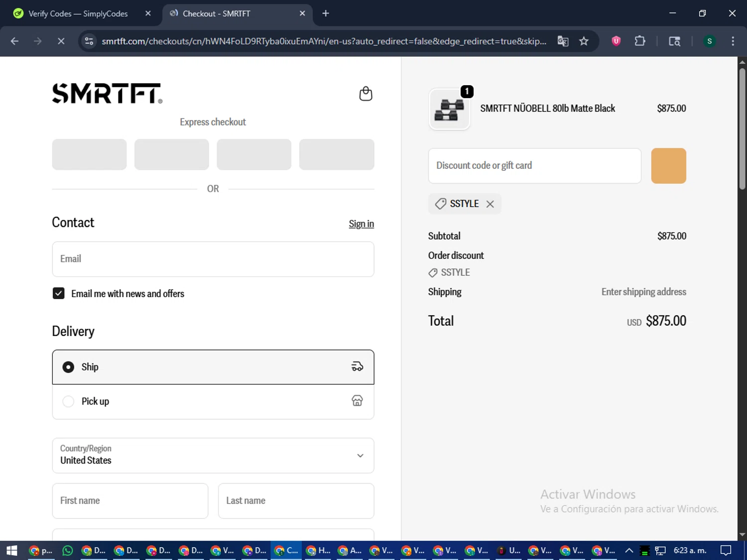Focus the Discount code or gift card field

coord(534,166)
